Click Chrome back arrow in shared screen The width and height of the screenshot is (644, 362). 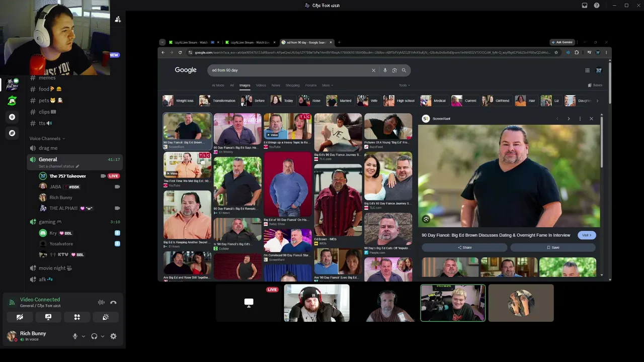point(163,52)
